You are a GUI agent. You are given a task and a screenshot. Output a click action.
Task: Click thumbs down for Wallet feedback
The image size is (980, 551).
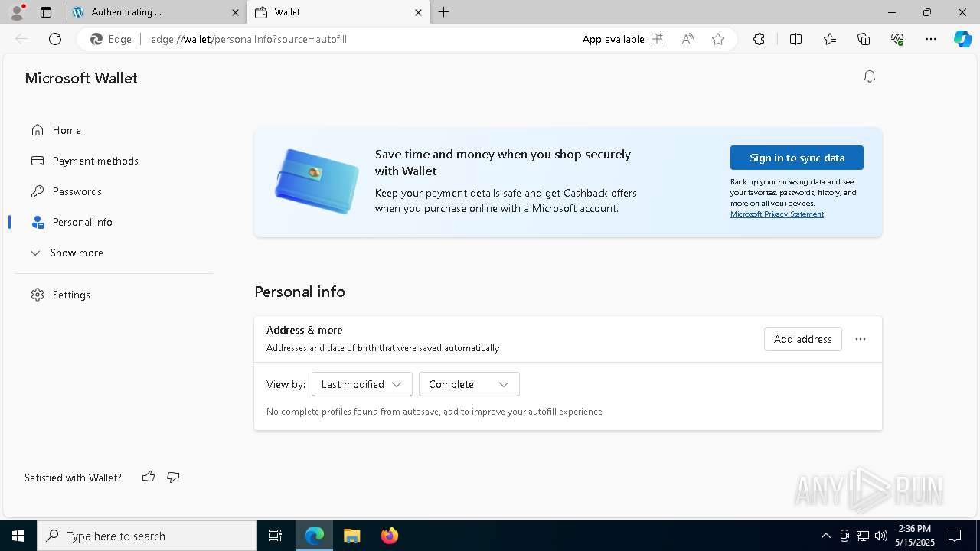(173, 477)
